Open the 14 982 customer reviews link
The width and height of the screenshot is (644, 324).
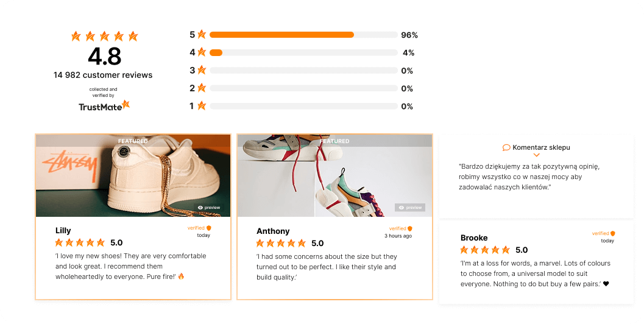[x=103, y=75]
